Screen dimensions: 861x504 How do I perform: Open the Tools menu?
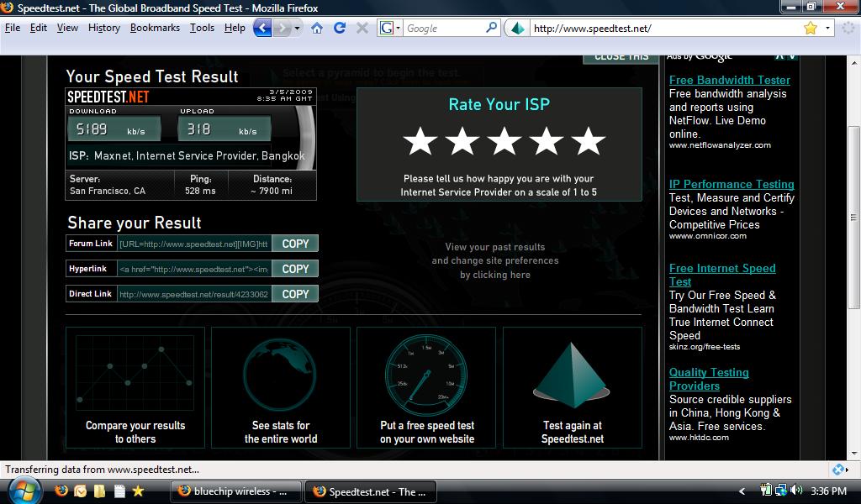click(x=202, y=28)
